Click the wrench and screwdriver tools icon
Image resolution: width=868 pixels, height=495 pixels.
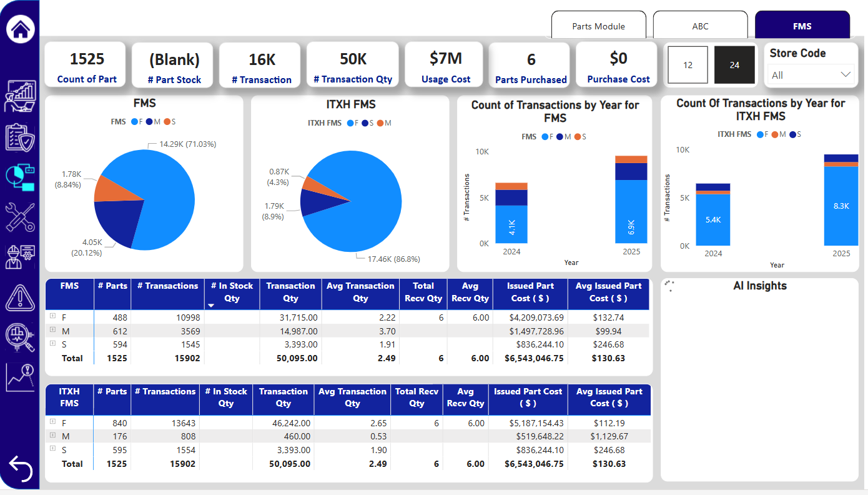(x=19, y=217)
